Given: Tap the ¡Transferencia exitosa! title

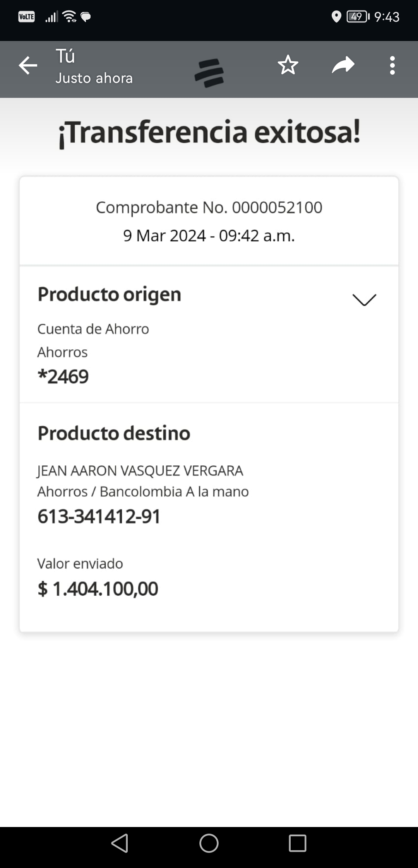Looking at the screenshot, I should 209,133.
